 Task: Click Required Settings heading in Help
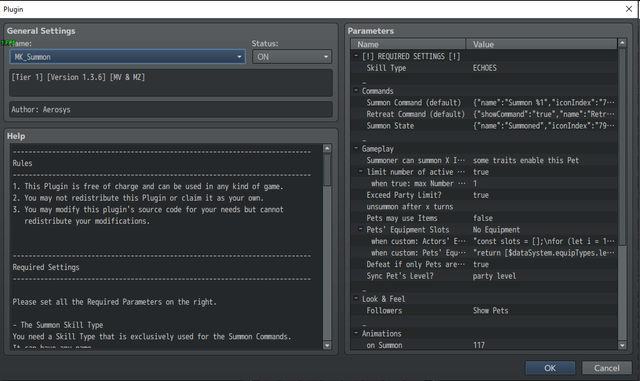46,267
